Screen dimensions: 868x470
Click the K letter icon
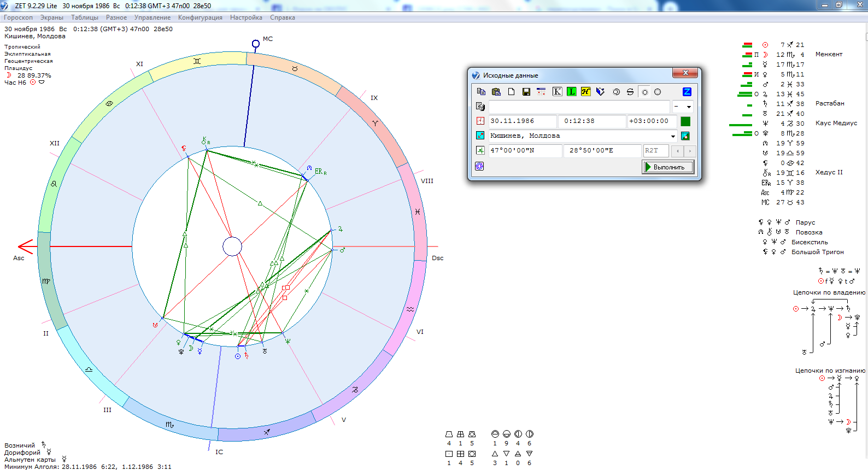[557, 92]
